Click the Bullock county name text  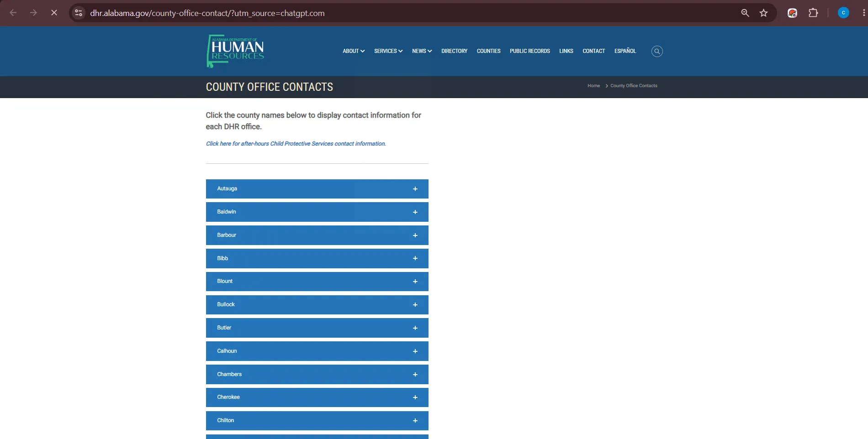click(x=226, y=304)
